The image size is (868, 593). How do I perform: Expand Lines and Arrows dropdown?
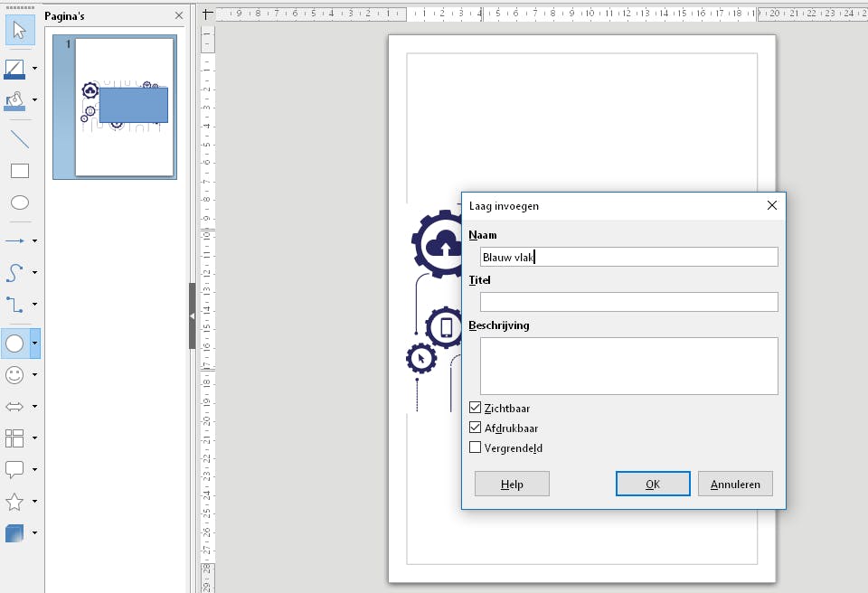click(35, 240)
